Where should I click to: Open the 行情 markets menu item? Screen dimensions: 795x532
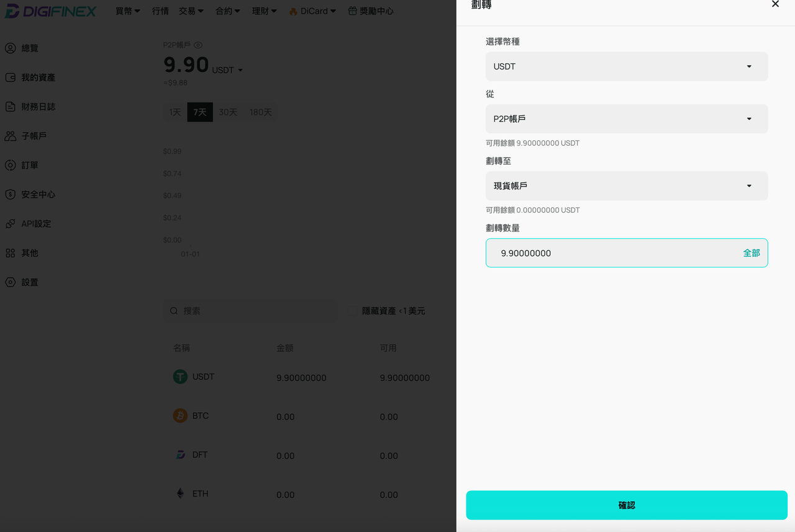160,11
